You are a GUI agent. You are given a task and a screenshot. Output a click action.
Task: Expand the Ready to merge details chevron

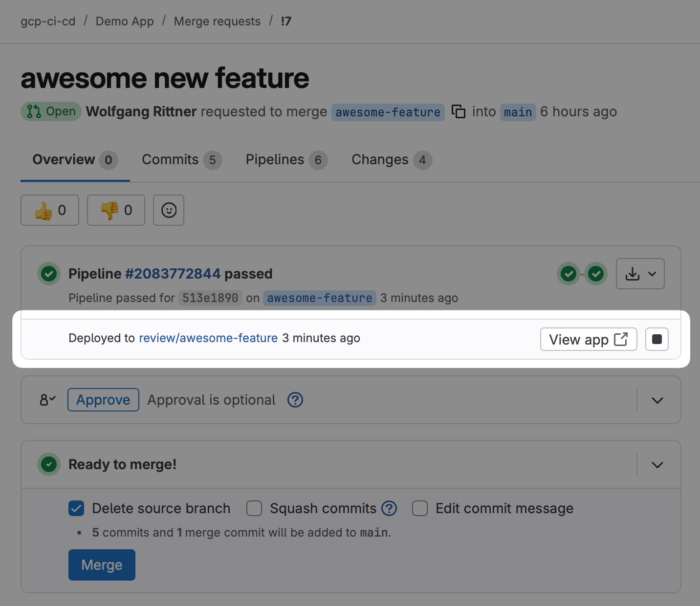point(657,465)
